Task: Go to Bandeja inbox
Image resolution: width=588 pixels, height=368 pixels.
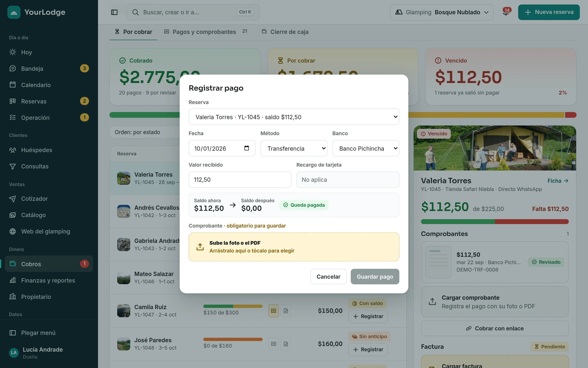Action: click(x=49, y=68)
